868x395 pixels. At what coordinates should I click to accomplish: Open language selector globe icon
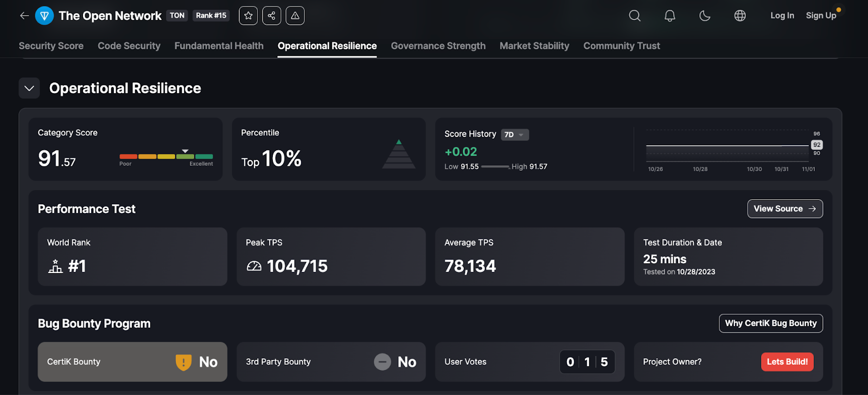point(740,16)
